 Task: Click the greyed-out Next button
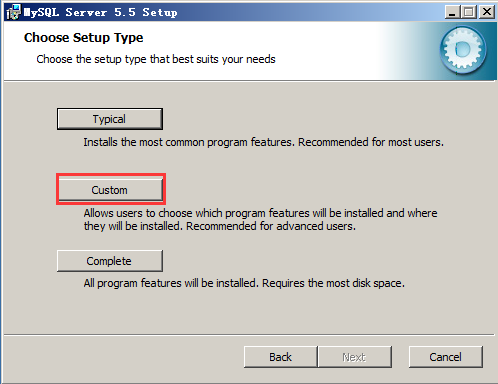pyautogui.click(x=355, y=357)
